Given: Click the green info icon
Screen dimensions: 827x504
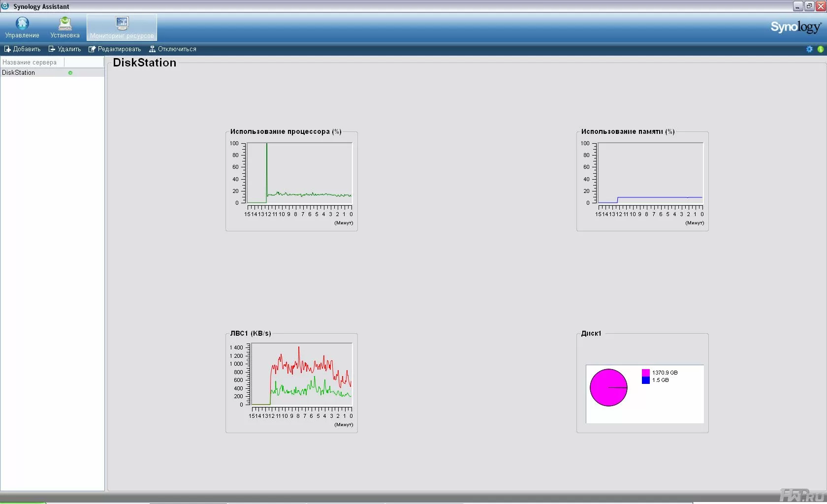Looking at the screenshot, I should [x=820, y=49].
